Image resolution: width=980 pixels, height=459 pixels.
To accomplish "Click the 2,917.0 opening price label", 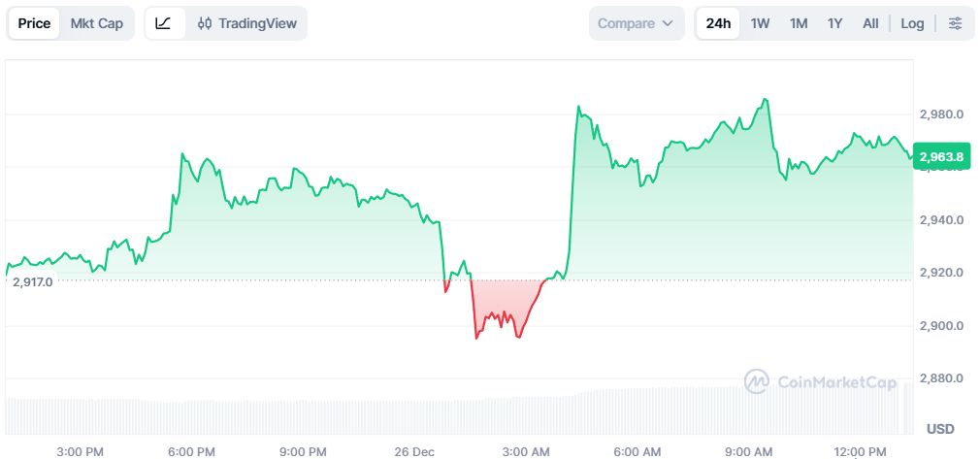I will tap(33, 281).
